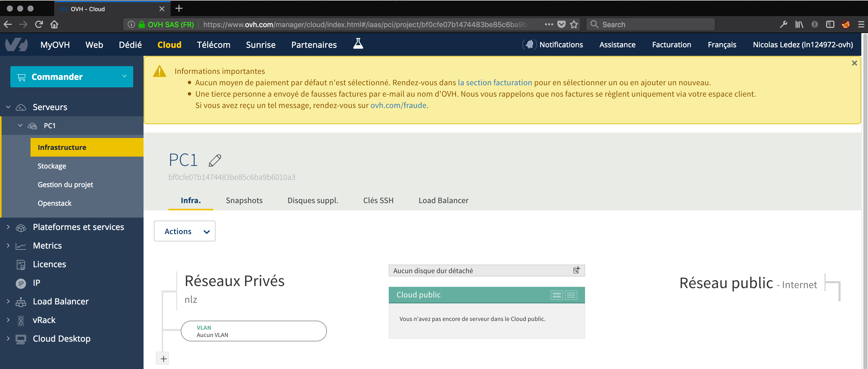Select Stockage in the sidebar
The width and height of the screenshot is (868, 369).
[x=51, y=166]
